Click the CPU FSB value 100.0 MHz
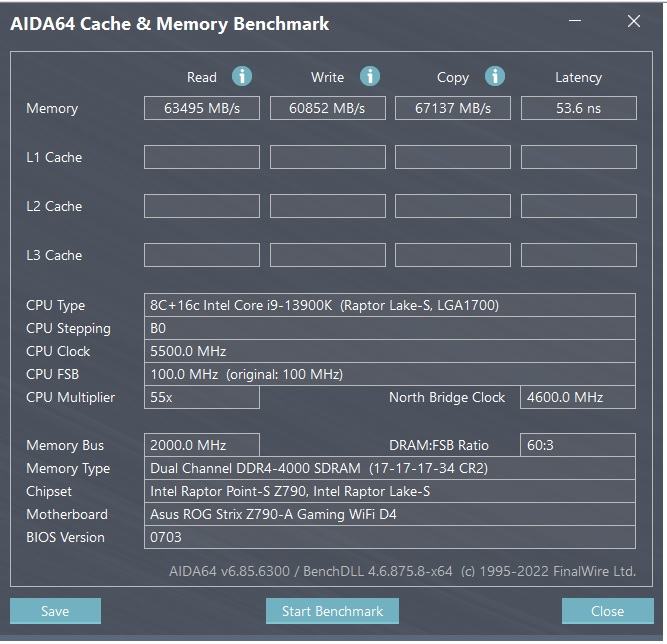 tap(390, 374)
